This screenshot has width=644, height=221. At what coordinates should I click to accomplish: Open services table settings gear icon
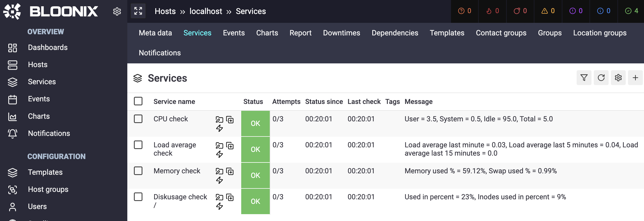(618, 78)
